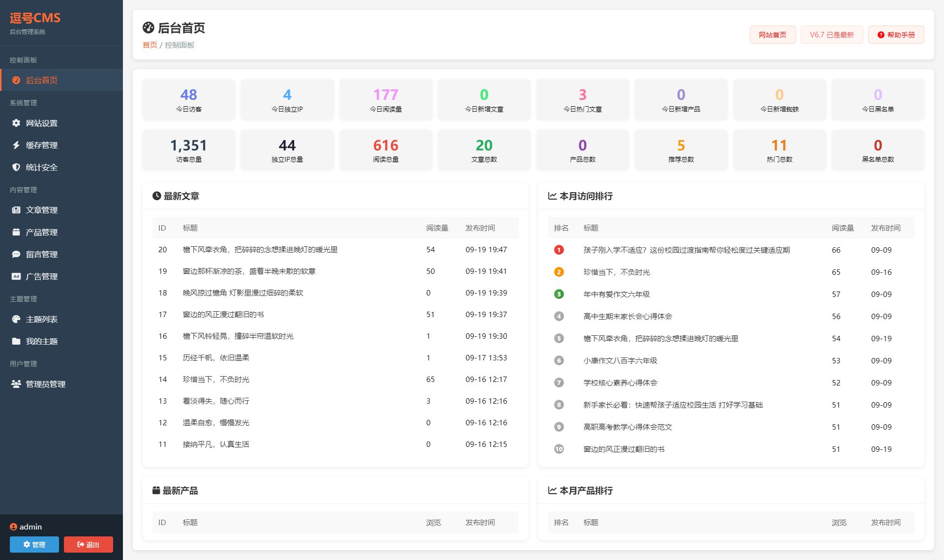Click the 阅读总量 card showing 616
The image size is (944, 560).
385,150
